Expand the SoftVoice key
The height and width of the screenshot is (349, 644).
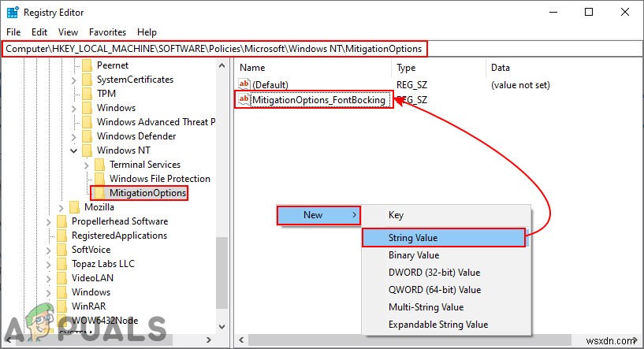(48, 250)
